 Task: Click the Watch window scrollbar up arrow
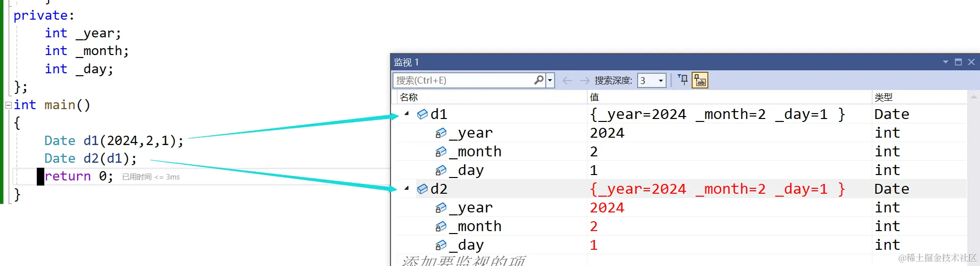coord(974,97)
